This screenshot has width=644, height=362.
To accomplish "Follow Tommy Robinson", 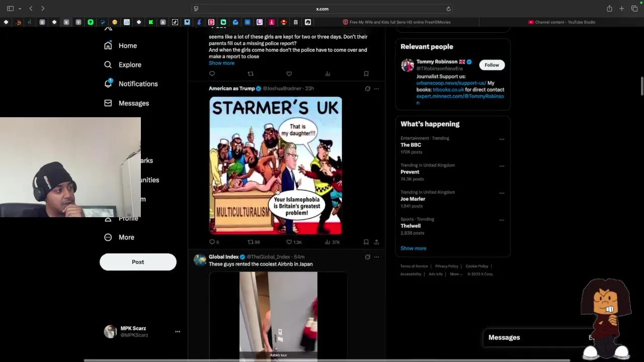I will click(492, 65).
